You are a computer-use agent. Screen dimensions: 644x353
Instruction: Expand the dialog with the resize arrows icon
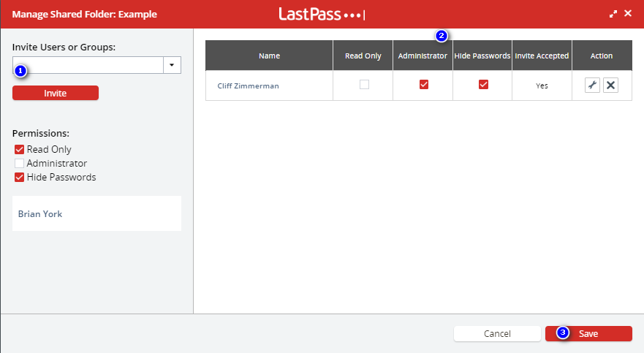(613, 14)
